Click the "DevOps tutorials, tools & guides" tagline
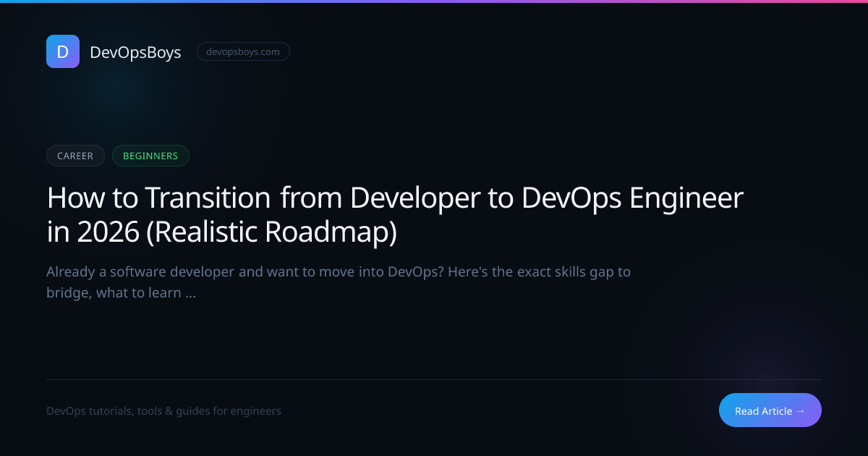Image resolution: width=868 pixels, height=456 pixels. [x=137, y=411]
